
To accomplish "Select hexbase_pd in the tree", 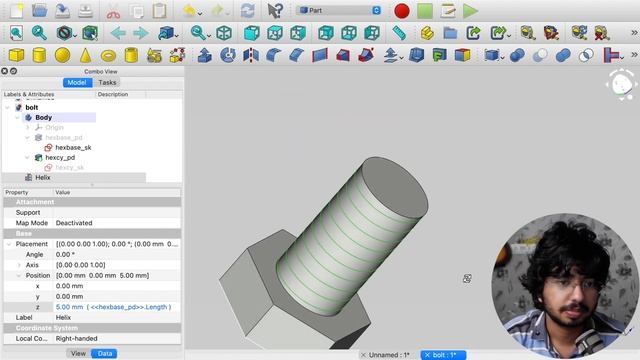I will (64, 138).
